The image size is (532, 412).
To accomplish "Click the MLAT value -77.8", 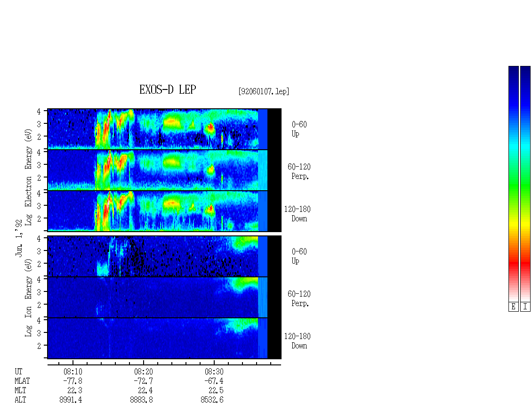I will [x=73, y=381].
